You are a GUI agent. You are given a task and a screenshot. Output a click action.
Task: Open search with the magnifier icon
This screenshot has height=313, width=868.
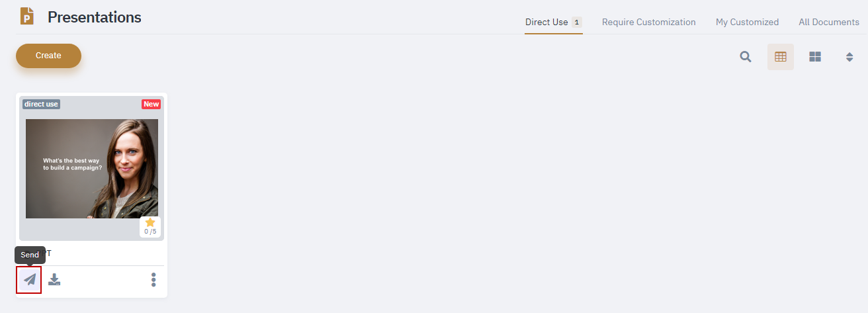tap(746, 57)
